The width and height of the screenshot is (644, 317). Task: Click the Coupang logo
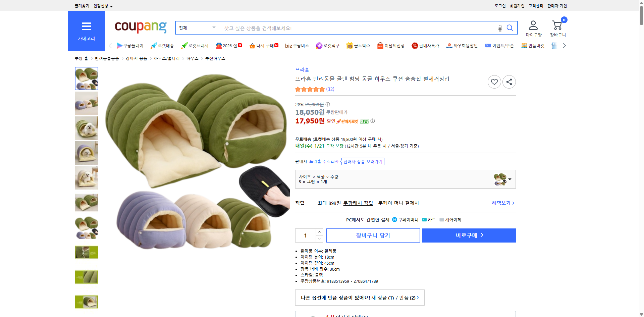(140, 28)
